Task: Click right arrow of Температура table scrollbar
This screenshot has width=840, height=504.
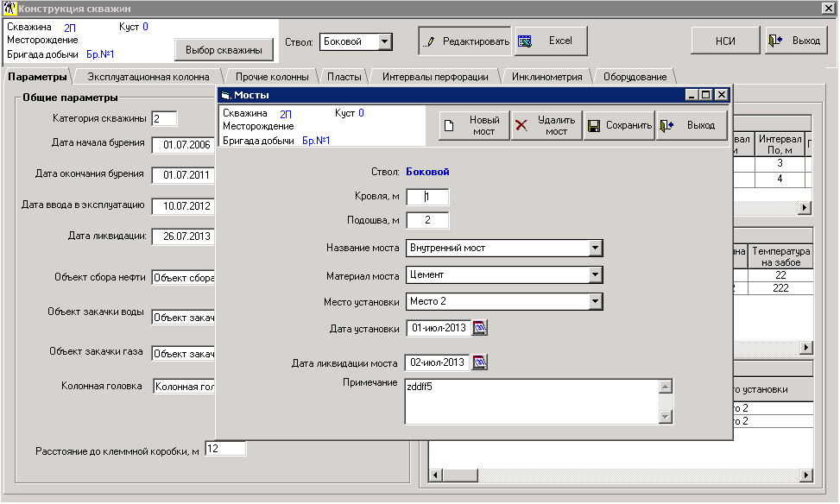Action: point(806,348)
